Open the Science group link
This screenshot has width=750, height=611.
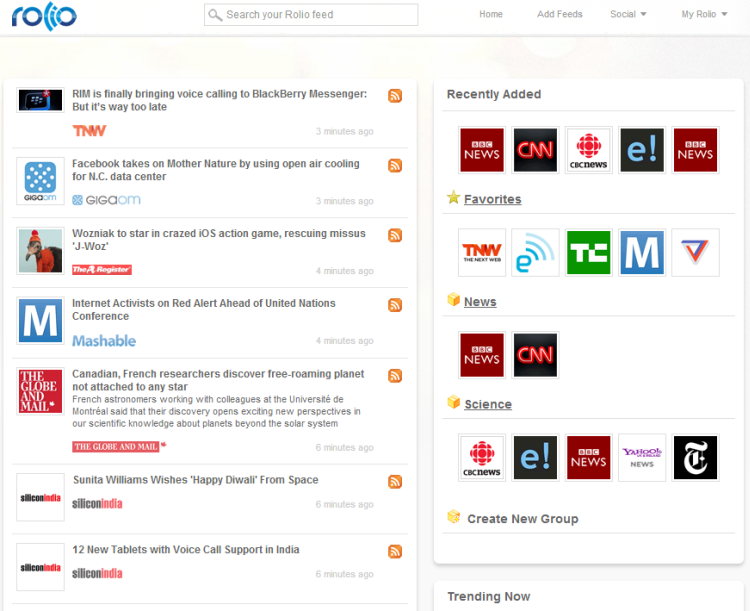[x=488, y=404]
